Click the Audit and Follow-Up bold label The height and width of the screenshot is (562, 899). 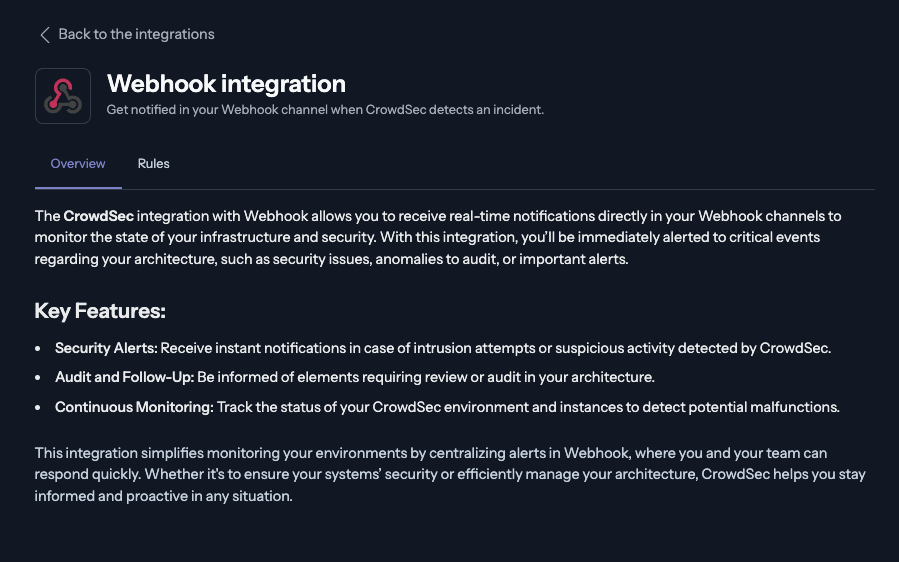coord(124,378)
